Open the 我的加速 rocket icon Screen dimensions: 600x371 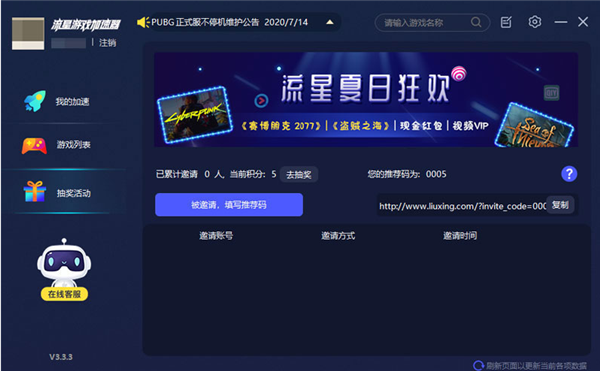tap(35, 101)
